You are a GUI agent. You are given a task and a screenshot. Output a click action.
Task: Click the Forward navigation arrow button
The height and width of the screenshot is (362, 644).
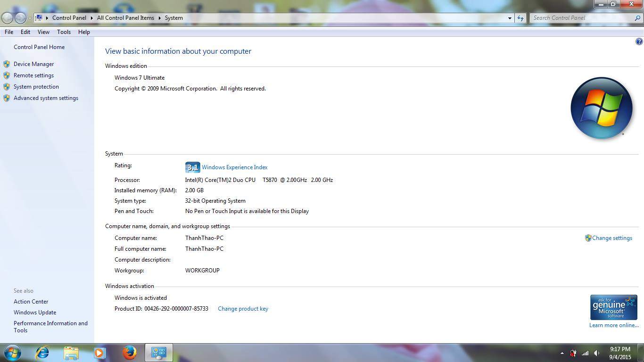[x=20, y=18]
